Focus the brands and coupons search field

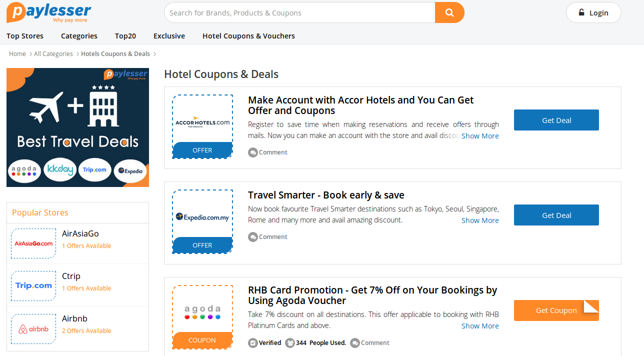click(299, 12)
